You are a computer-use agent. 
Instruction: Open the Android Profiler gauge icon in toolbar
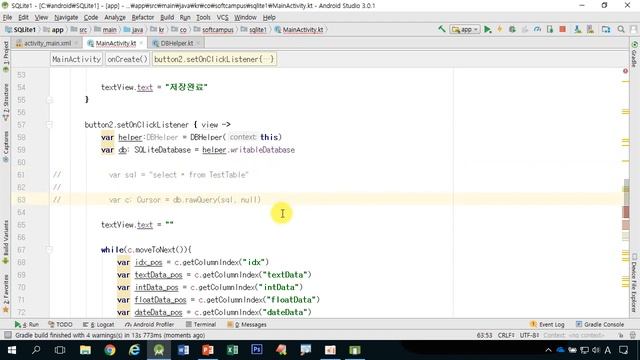pyautogui.click(x=538, y=29)
